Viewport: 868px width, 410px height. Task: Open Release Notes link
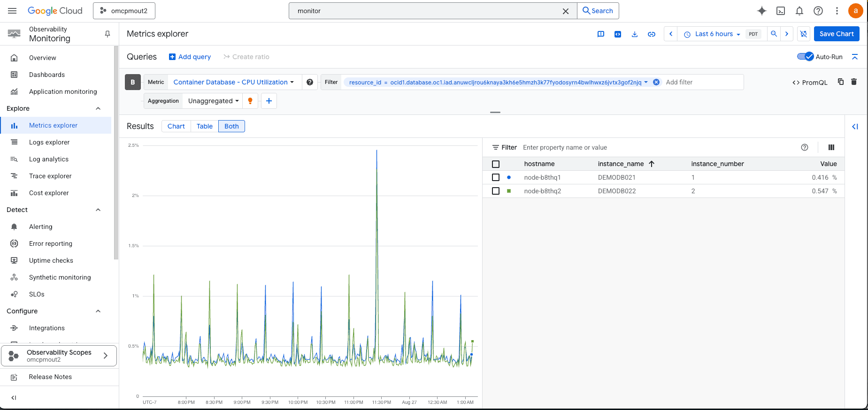point(50,377)
